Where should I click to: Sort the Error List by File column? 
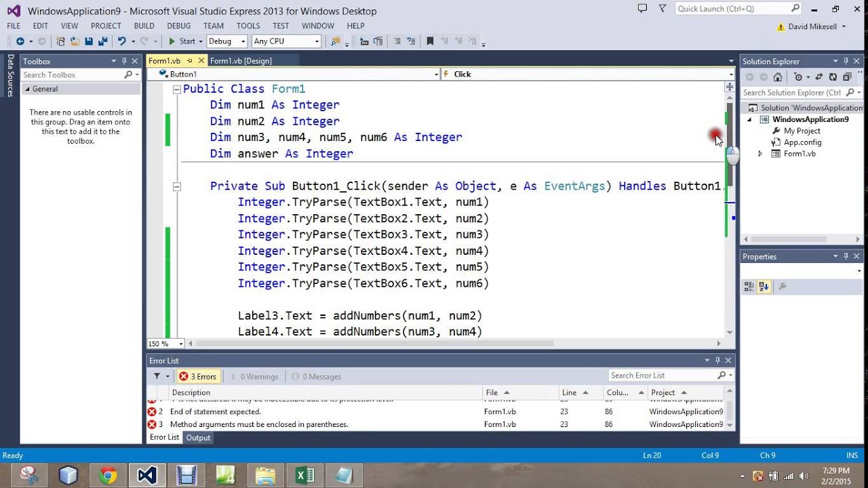coord(520,392)
